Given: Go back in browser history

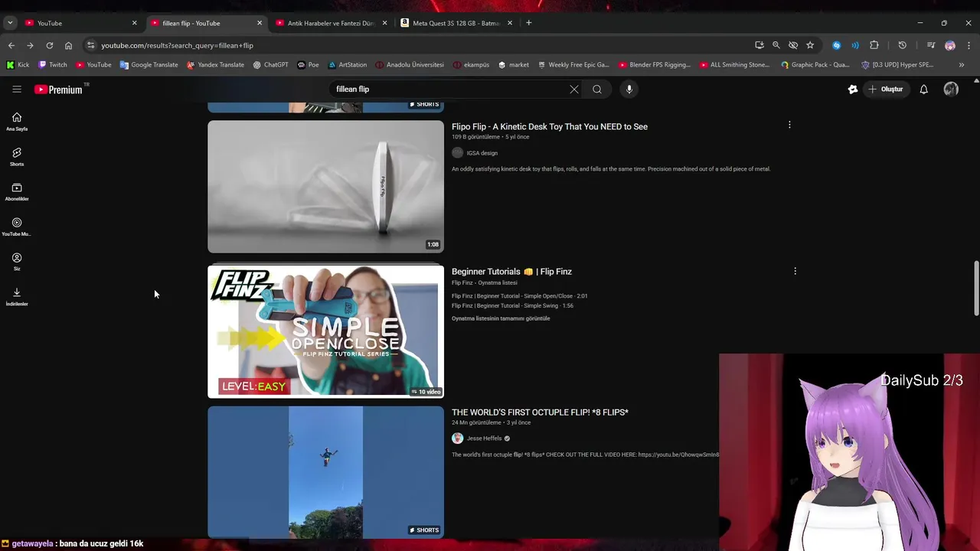Looking at the screenshot, I should 11,45.
